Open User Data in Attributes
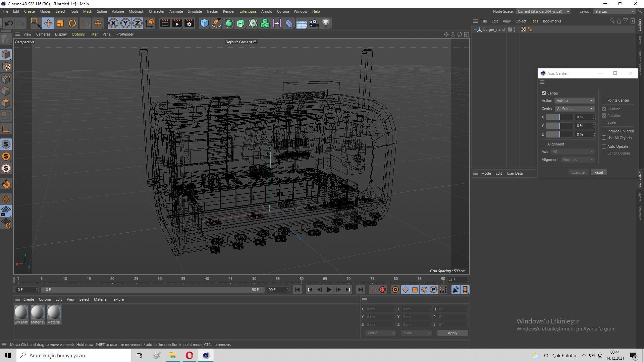 point(515,173)
